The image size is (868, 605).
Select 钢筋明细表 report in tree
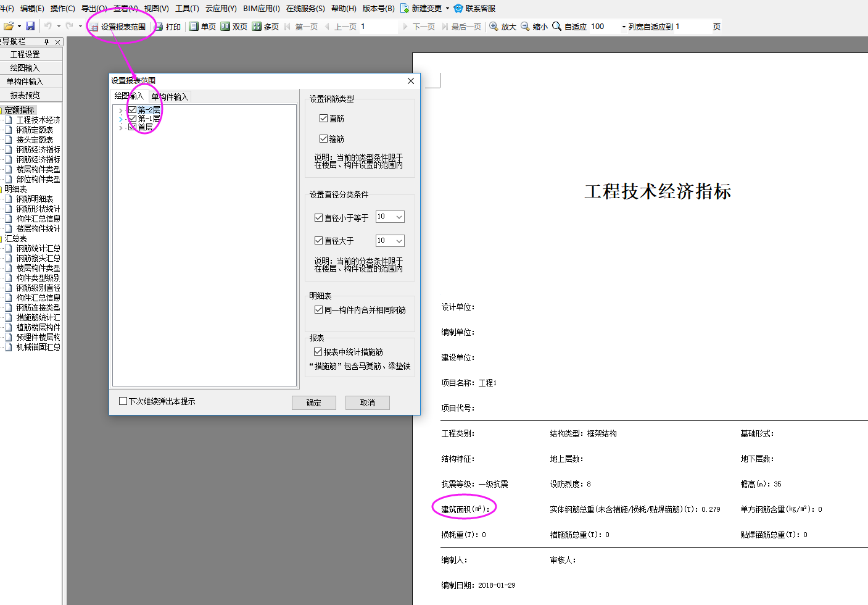pyautogui.click(x=35, y=199)
